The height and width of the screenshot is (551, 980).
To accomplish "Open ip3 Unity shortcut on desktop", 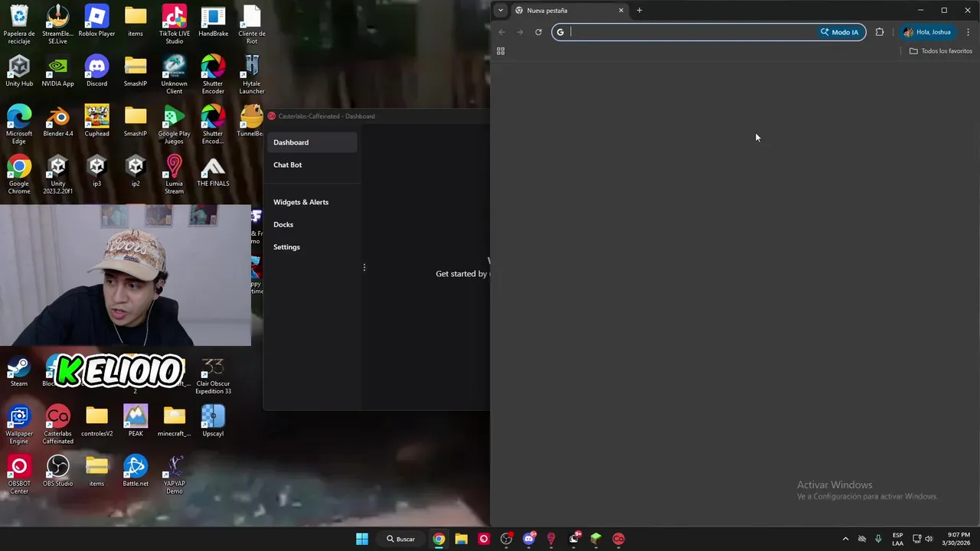I will pyautogui.click(x=96, y=171).
